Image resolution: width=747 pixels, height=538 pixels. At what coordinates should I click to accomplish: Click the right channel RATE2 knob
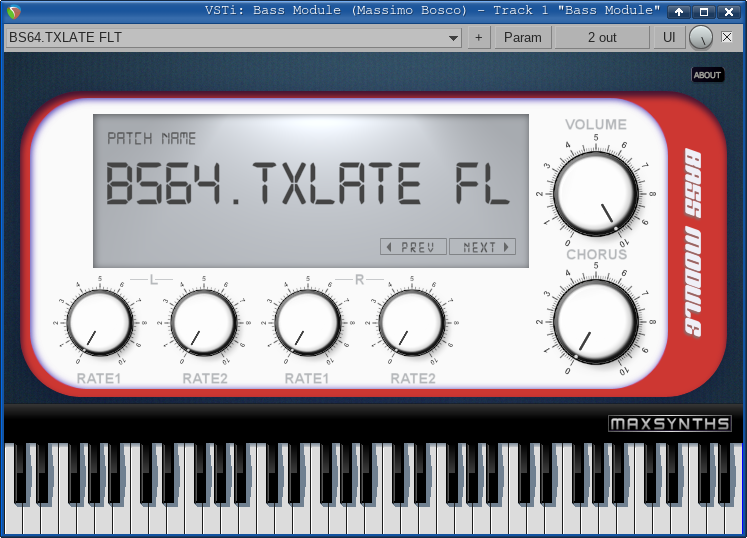pos(412,323)
